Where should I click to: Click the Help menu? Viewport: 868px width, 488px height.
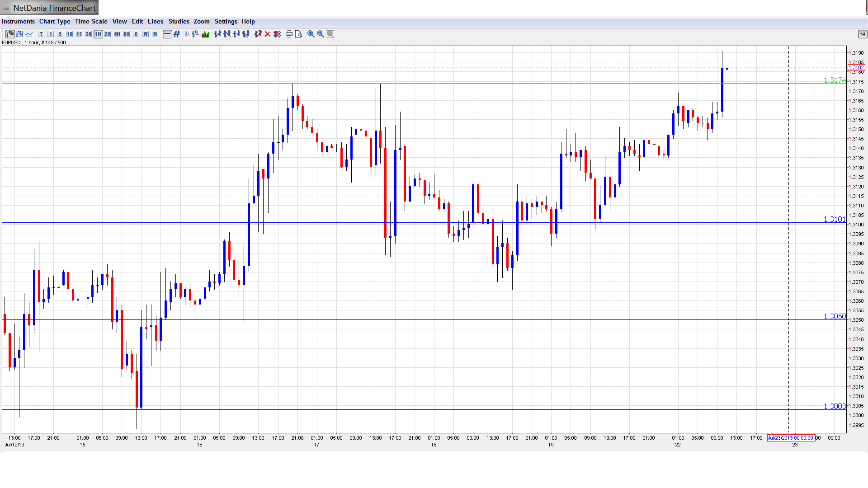coord(248,21)
